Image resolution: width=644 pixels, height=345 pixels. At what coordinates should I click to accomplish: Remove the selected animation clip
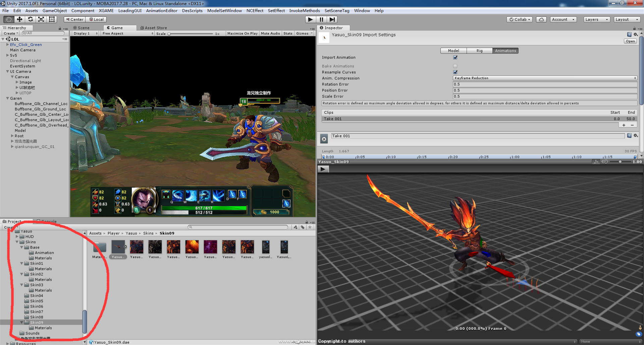coord(632,125)
